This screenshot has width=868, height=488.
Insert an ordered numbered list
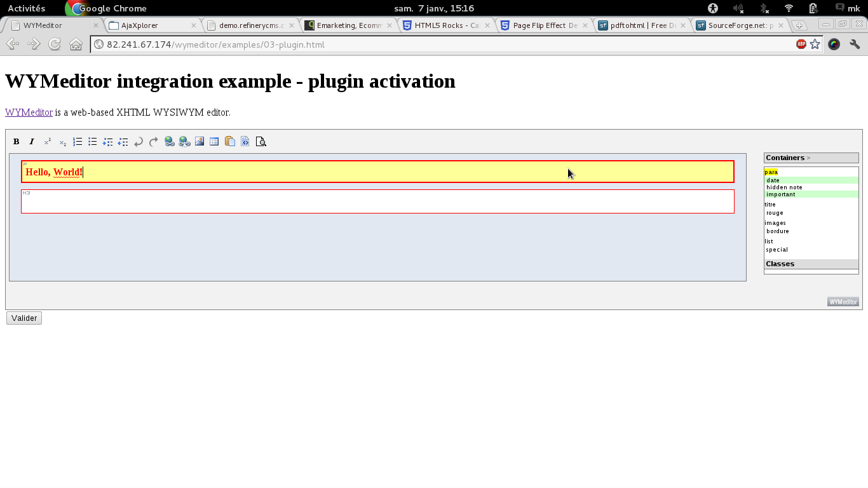pyautogui.click(x=78, y=142)
